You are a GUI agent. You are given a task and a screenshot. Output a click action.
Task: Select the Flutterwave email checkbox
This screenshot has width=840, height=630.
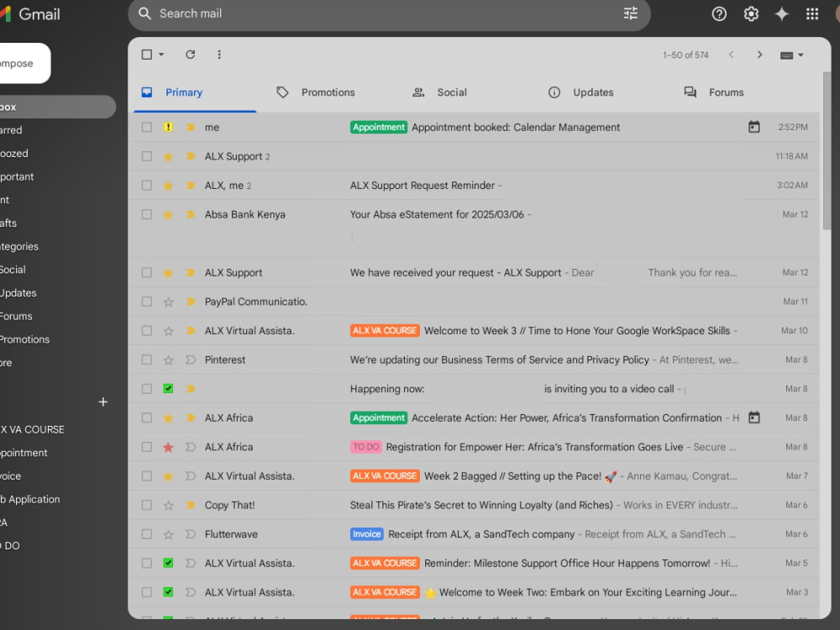pyautogui.click(x=146, y=534)
